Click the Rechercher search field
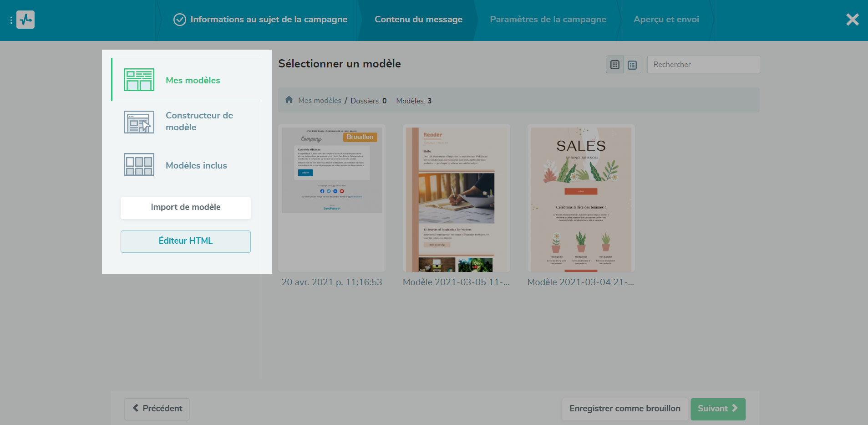Image resolution: width=868 pixels, height=425 pixels. point(703,64)
